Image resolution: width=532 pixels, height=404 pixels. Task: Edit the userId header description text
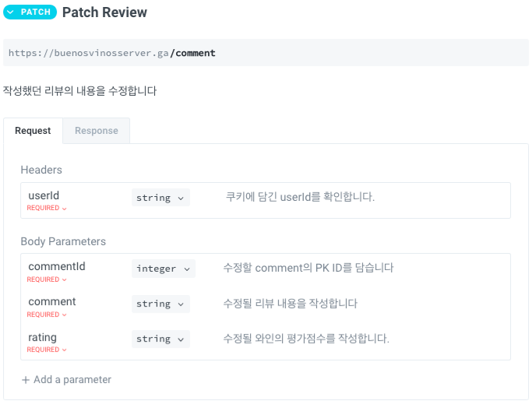point(300,197)
